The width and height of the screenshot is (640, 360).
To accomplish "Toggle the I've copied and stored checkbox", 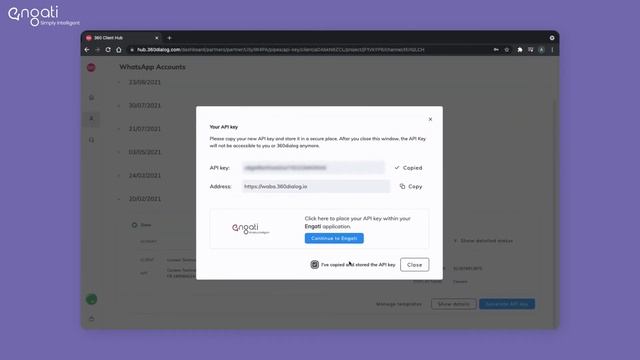I will 314,265.
